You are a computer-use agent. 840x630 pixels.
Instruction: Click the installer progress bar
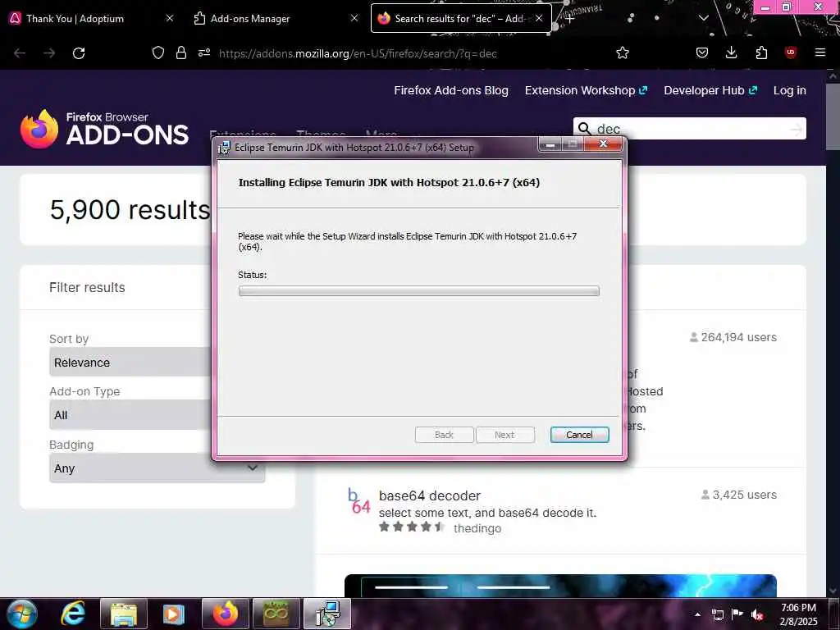[x=418, y=291]
